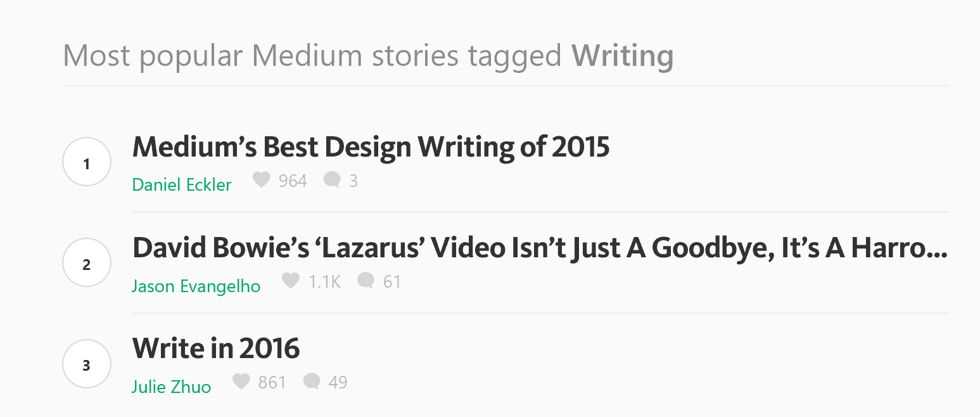Viewport: 980px width, 417px height.
Task: Click the bold 'Writing' tag in heading
Action: pos(622,56)
